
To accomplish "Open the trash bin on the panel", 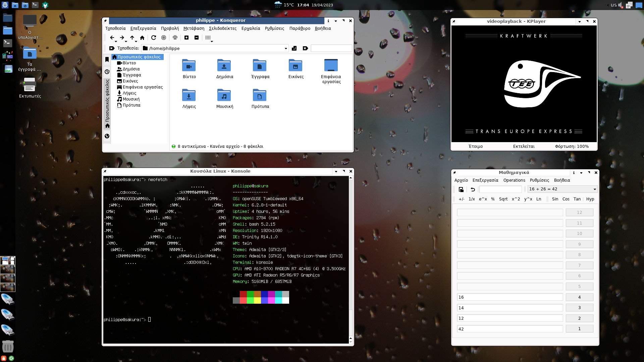I will tap(8, 346).
